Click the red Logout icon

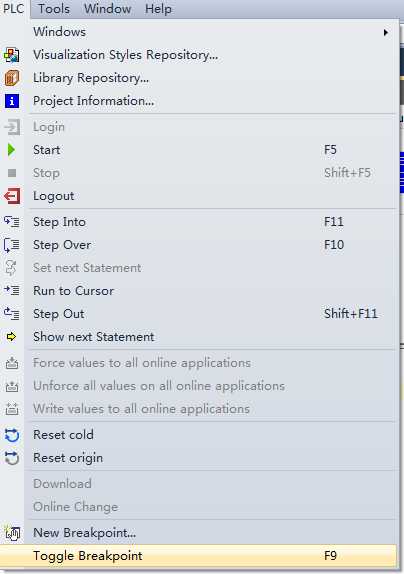click(x=12, y=196)
